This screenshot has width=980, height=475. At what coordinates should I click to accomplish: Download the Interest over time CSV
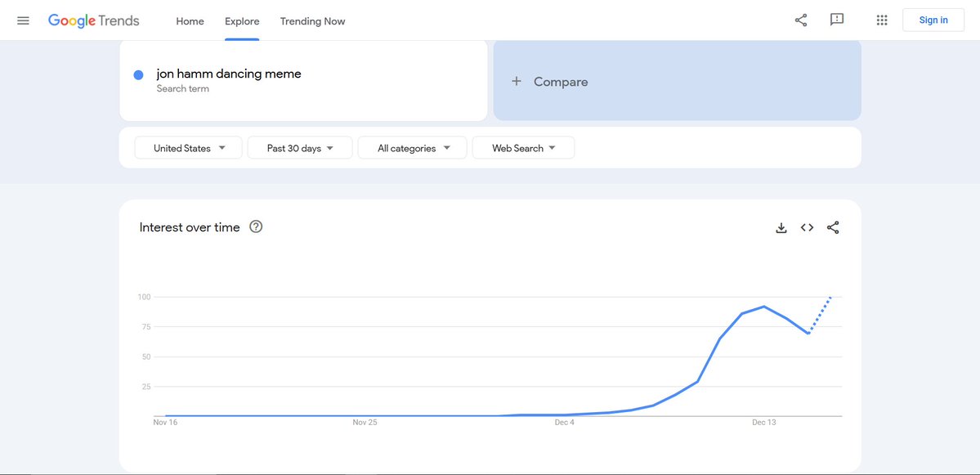click(781, 228)
